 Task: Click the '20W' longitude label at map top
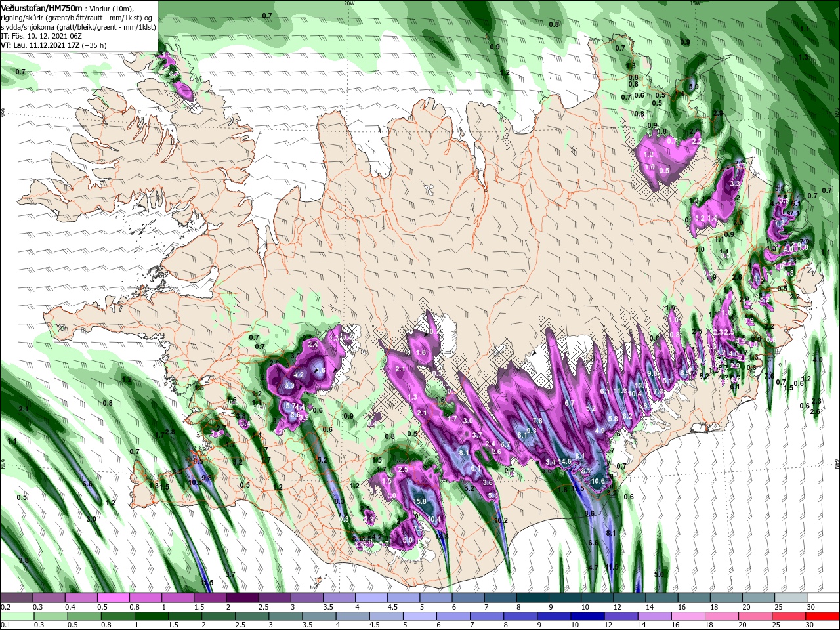point(349,3)
